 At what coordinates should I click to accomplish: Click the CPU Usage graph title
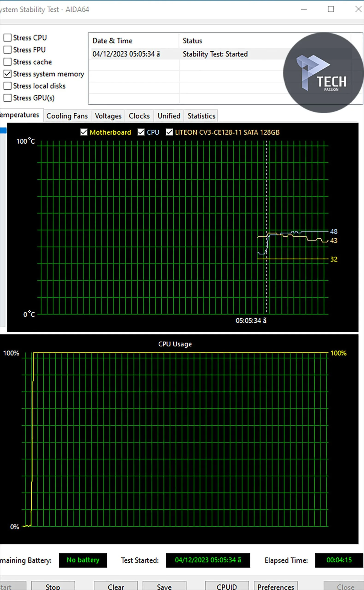[175, 344]
